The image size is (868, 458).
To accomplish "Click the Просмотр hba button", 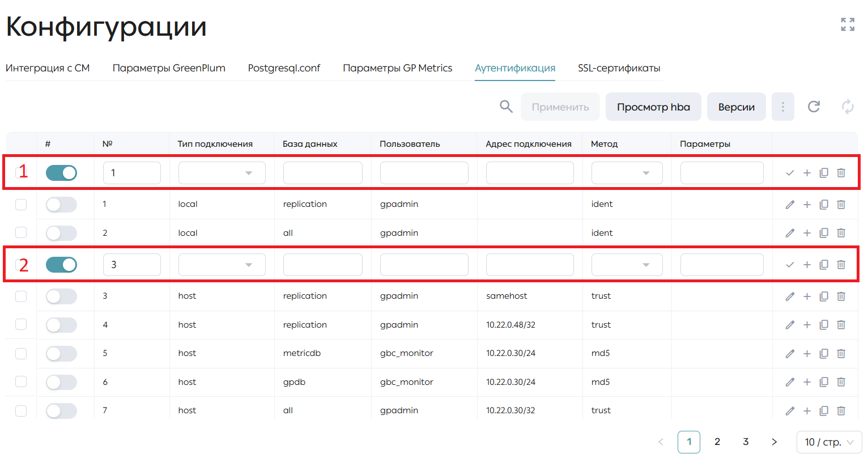I will pos(653,107).
